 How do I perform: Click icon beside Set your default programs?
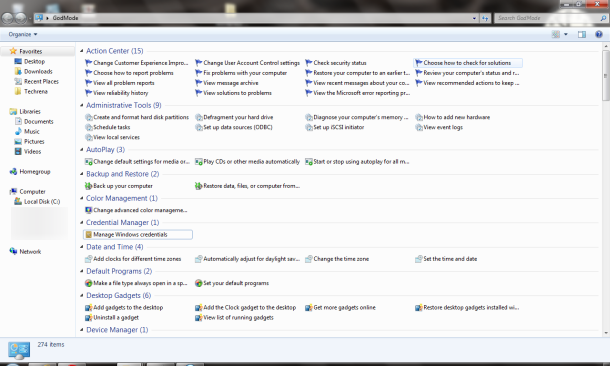click(199, 283)
